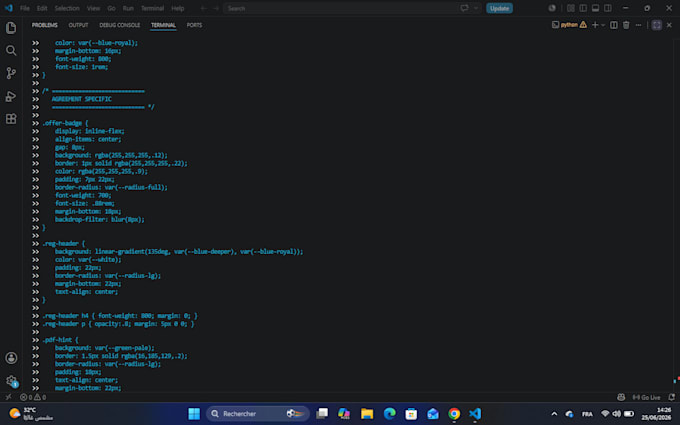Toggle the secondary side bar visibility
The width and height of the screenshot is (680, 425).
[x=608, y=8]
